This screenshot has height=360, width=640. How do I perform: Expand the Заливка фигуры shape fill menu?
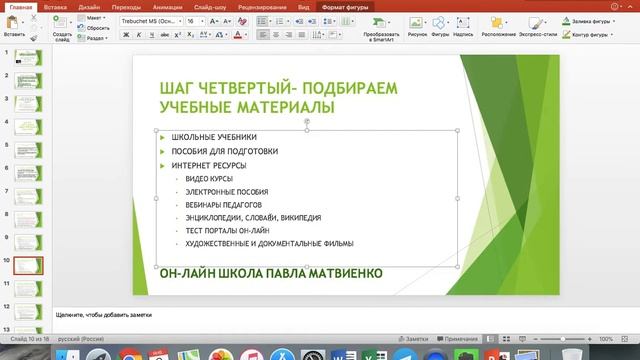click(589, 21)
